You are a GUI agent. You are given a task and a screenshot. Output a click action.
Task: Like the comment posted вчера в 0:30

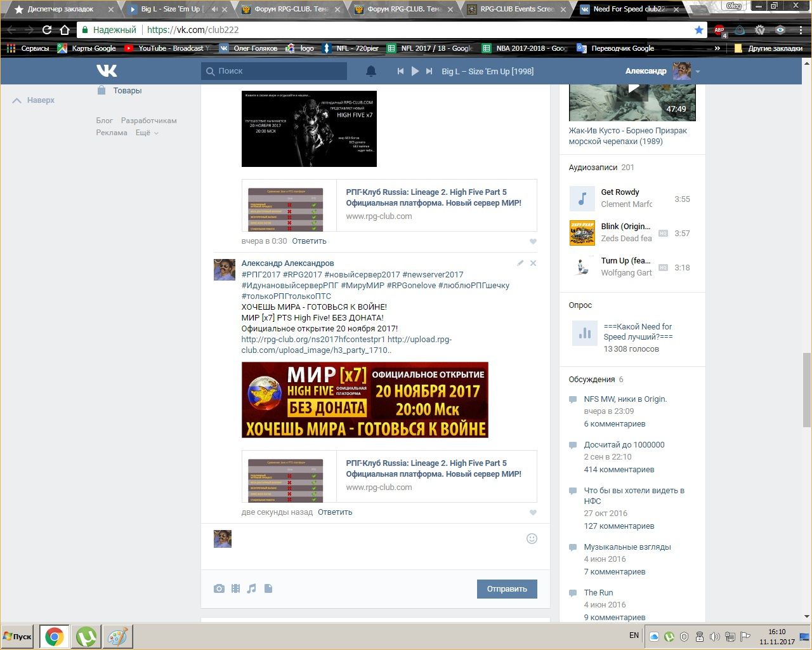pyautogui.click(x=533, y=241)
